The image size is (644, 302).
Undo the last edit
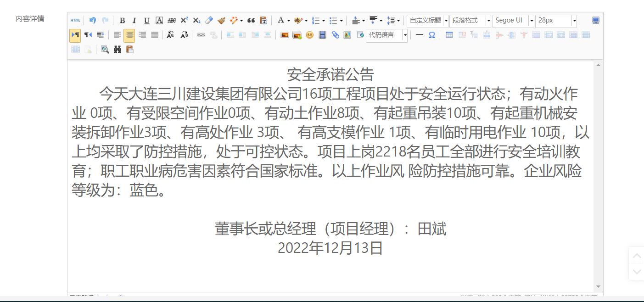pyautogui.click(x=93, y=20)
